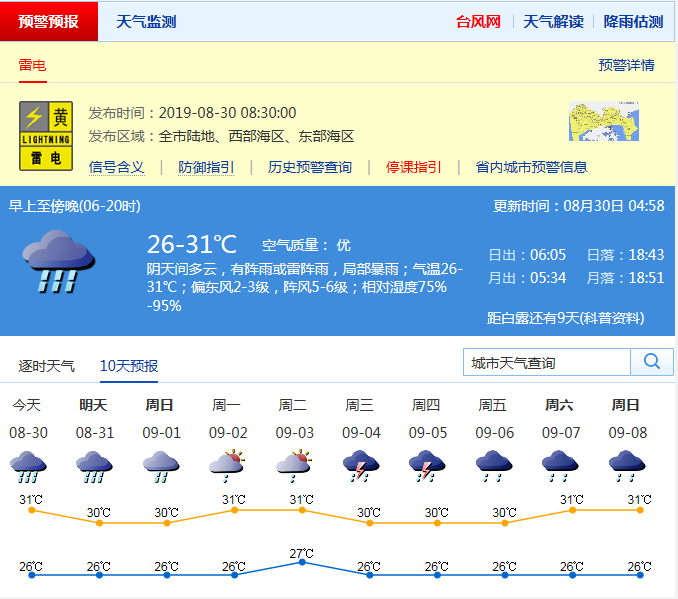678x599 pixels.
Task: Open the 停课指引 link
Action: (x=414, y=167)
